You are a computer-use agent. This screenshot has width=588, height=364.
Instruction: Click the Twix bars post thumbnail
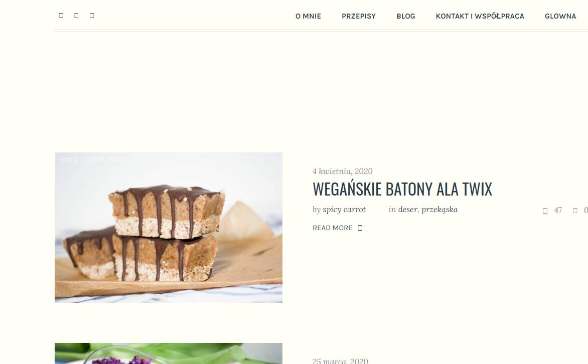click(x=169, y=228)
